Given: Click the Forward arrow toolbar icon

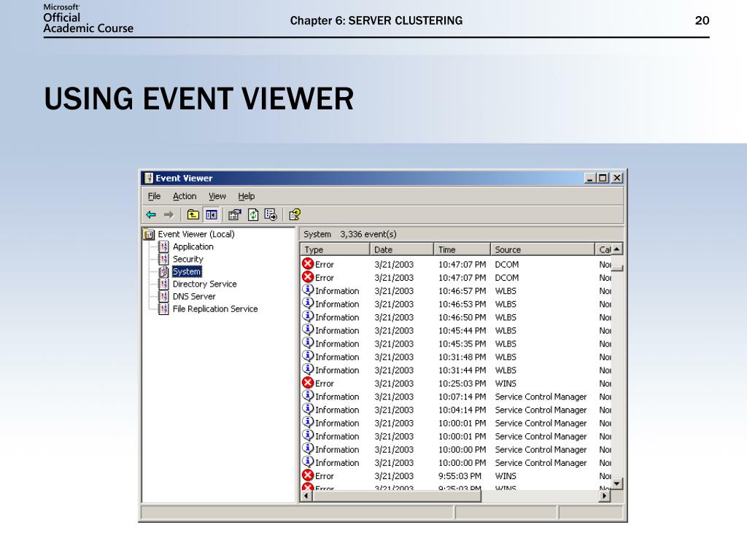Looking at the screenshot, I should pos(169,215).
